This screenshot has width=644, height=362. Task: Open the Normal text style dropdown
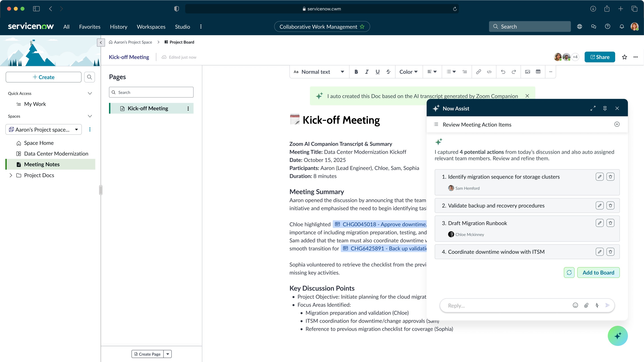[320, 72]
